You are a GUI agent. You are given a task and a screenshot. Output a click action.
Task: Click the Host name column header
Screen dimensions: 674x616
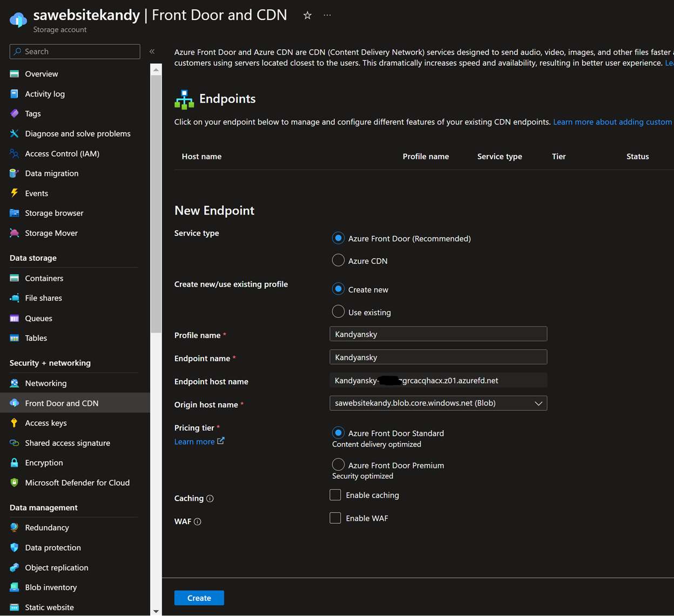point(201,157)
